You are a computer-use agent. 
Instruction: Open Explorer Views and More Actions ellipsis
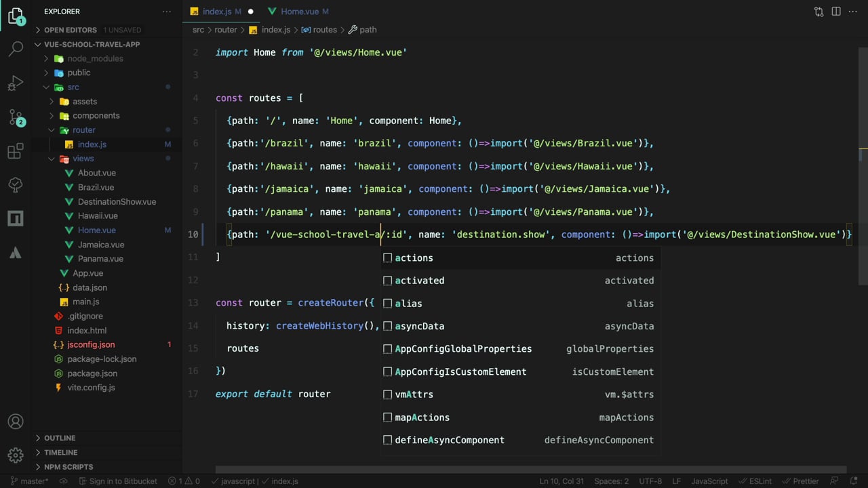click(167, 12)
